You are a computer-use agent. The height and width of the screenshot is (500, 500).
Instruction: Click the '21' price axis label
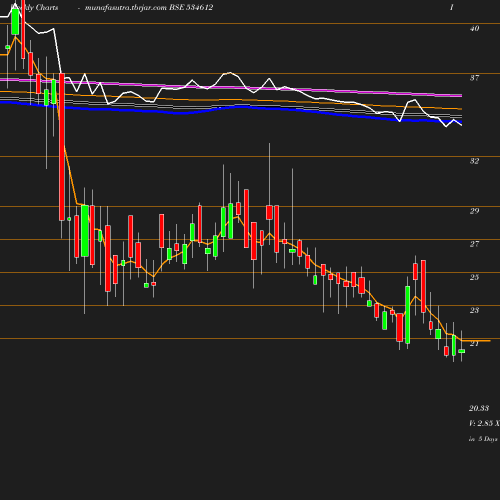coord(474,343)
